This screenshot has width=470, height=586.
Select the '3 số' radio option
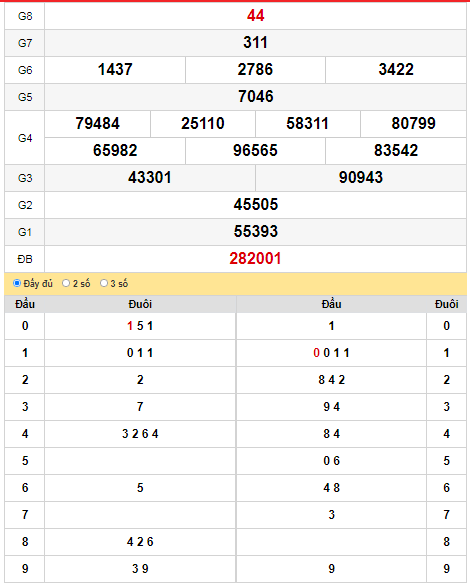click(104, 283)
